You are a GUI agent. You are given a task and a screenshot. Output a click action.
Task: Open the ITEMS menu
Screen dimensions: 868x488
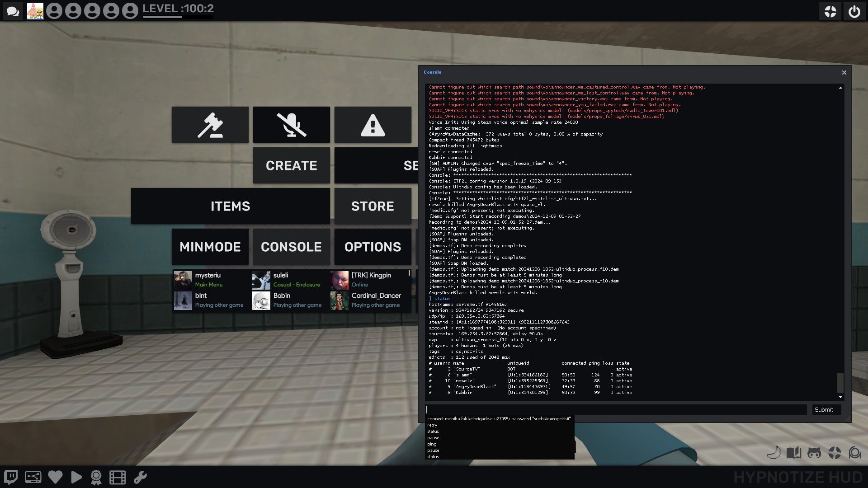pyautogui.click(x=231, y=206)
